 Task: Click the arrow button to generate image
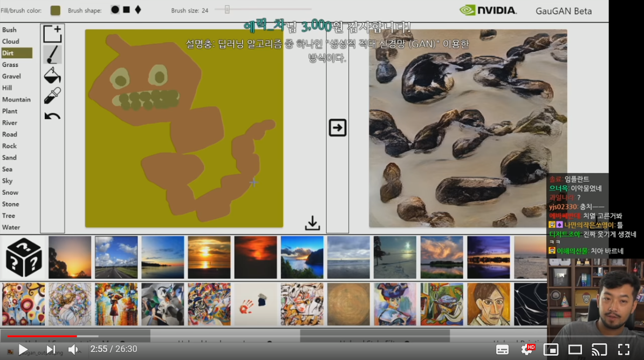click(x=338, y=128)
